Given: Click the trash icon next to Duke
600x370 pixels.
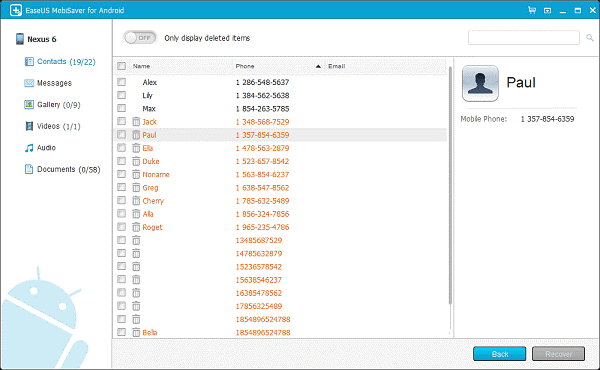Looking at the screenshot, I should pos(136,161).
